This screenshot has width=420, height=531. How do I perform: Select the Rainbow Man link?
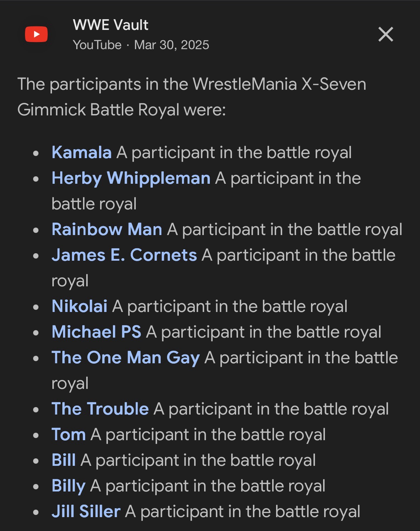click(107, 229)
